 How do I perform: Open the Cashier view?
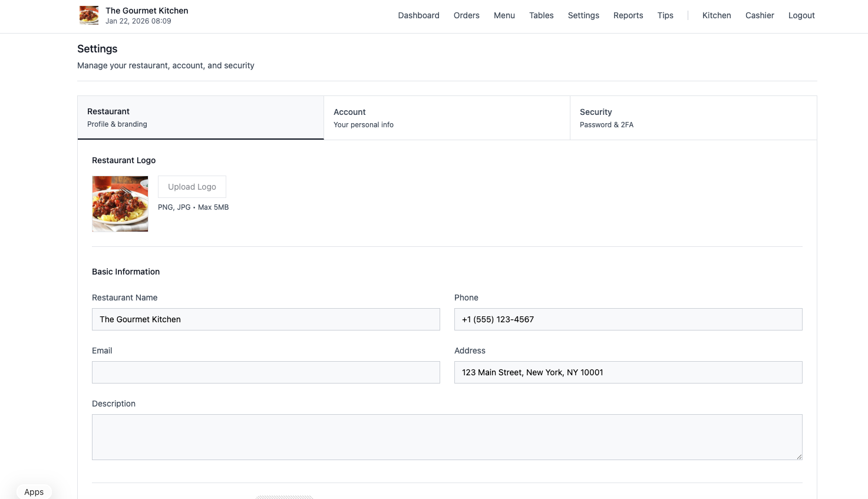pyautogui.click(x=759, y=15)
